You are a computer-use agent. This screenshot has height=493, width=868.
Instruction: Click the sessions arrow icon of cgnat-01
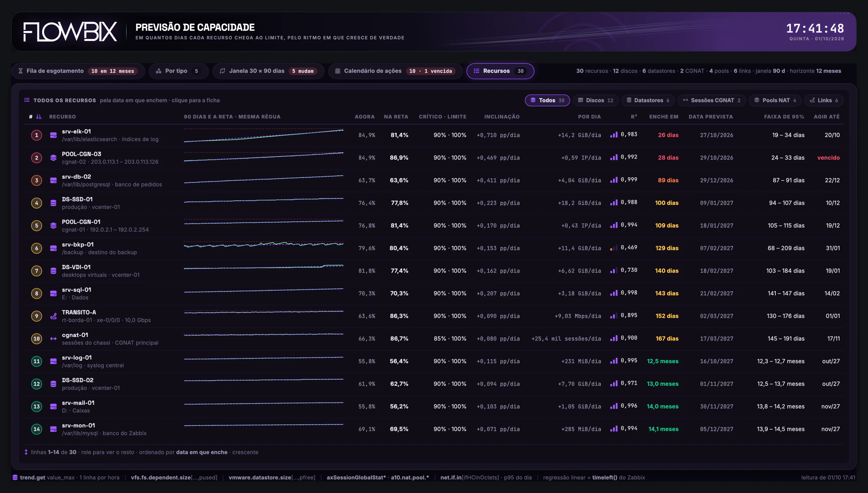(53, 338)
